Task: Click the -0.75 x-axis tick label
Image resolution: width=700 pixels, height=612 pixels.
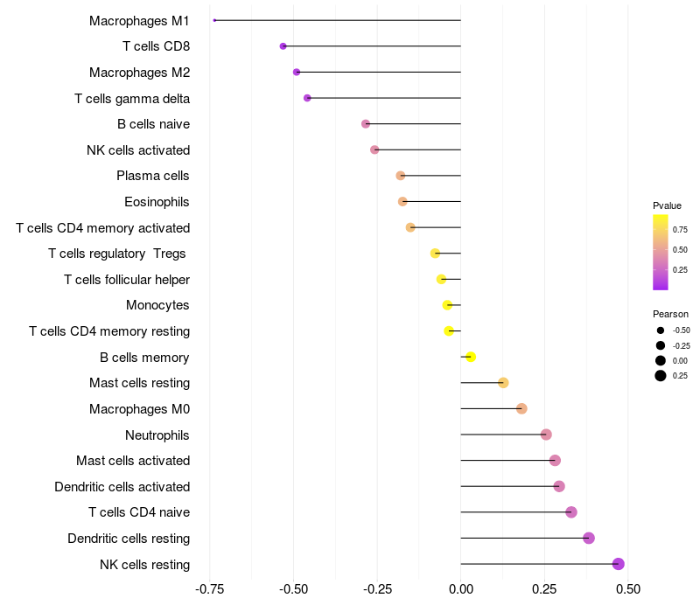Action: (x=210, y=589)
